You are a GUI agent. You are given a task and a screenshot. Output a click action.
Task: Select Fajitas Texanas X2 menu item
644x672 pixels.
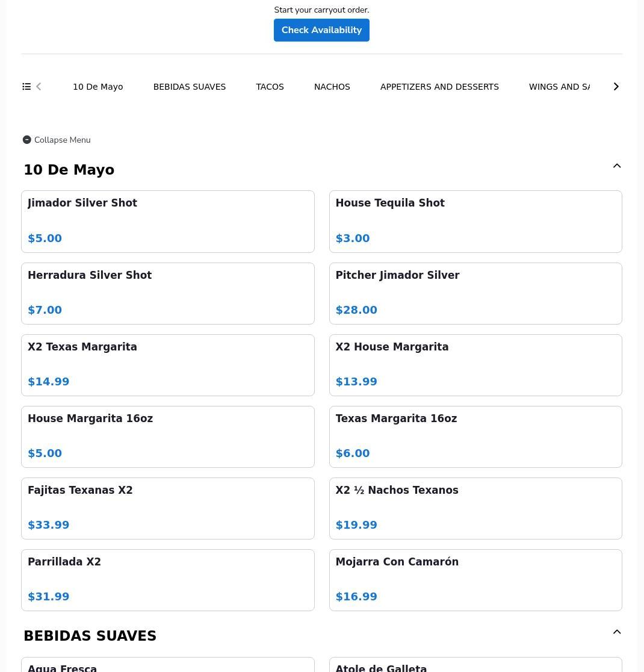pyautogui.click(x=167, y=508)
